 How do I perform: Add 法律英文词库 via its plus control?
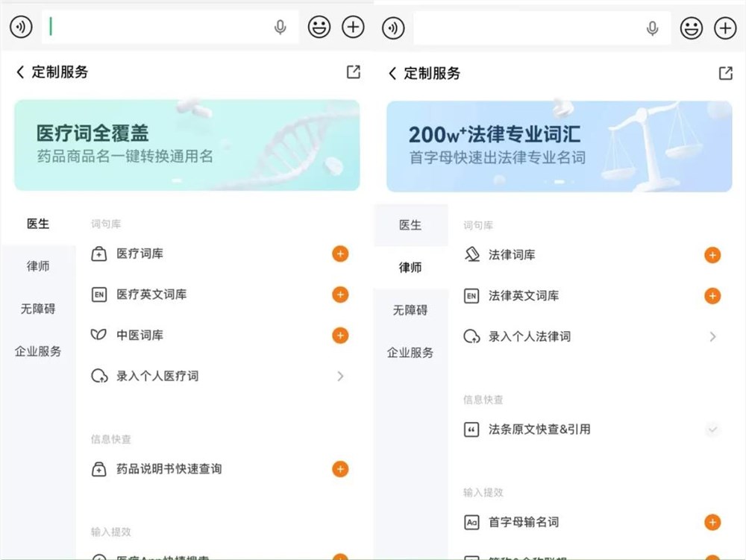pos(713,295)
